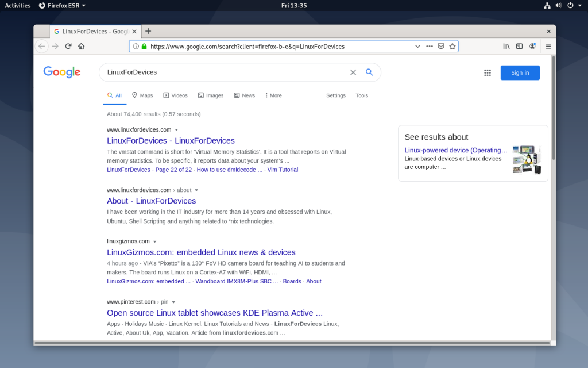Screen dimensions: 588x368
Task: Open the Library toolbar icon
Action: click(x=506, y=46)
